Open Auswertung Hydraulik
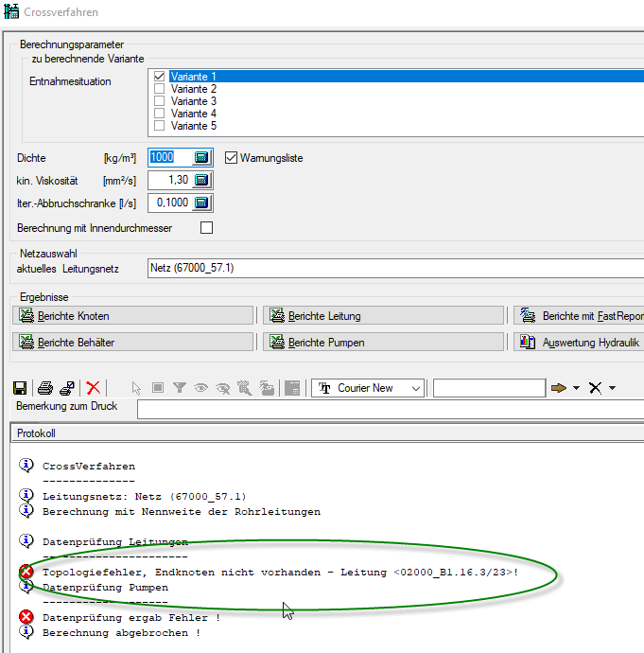644x653 pixels. tap(578, 343)
